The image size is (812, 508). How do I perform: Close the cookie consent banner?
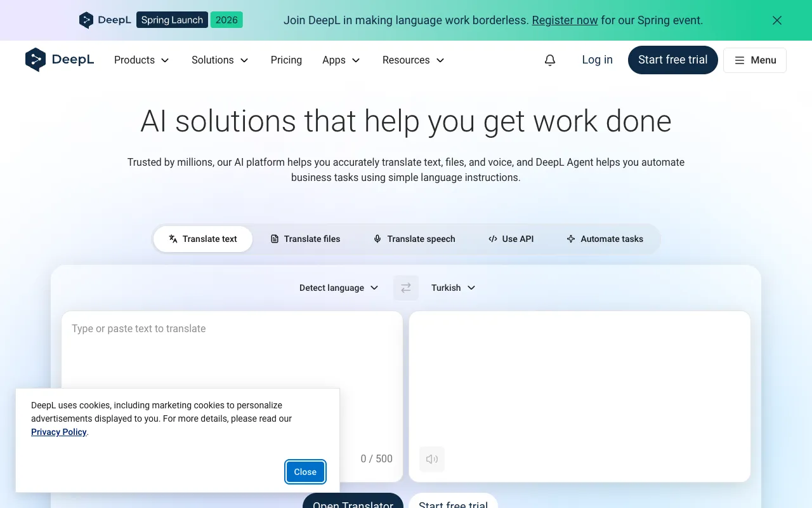(305, 472)
